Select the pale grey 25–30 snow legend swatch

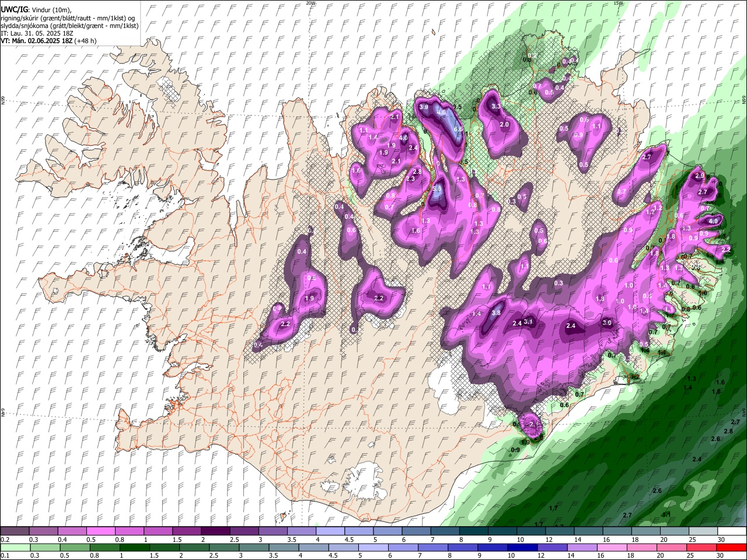(x=703, y=531)
